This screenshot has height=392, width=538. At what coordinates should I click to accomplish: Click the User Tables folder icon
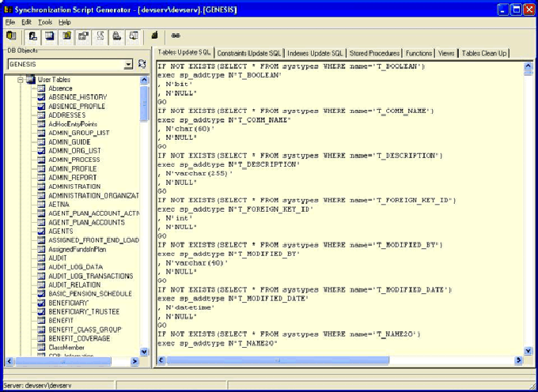tap(31, 80)
